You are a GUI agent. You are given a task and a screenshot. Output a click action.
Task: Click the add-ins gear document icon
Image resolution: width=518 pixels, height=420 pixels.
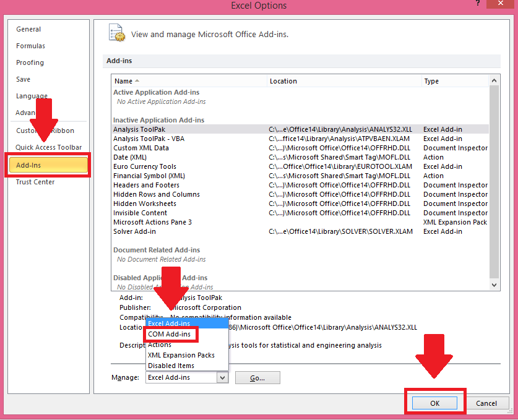117,33
